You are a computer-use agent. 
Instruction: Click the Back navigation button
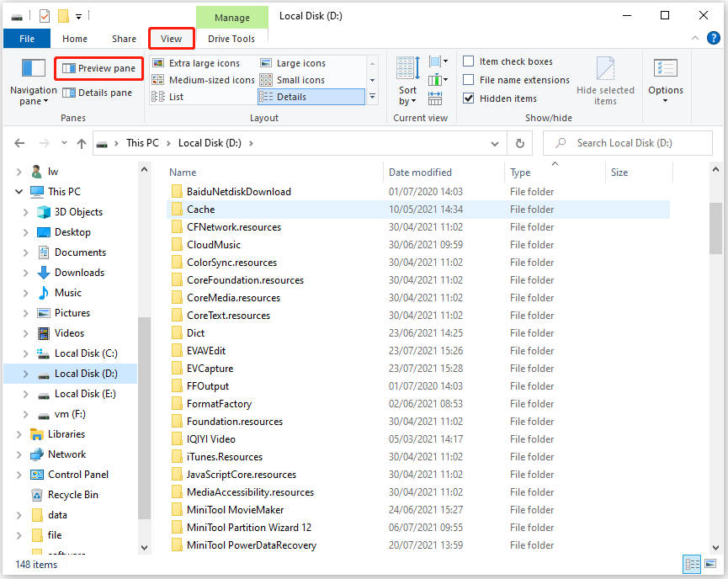pos(19,143)
